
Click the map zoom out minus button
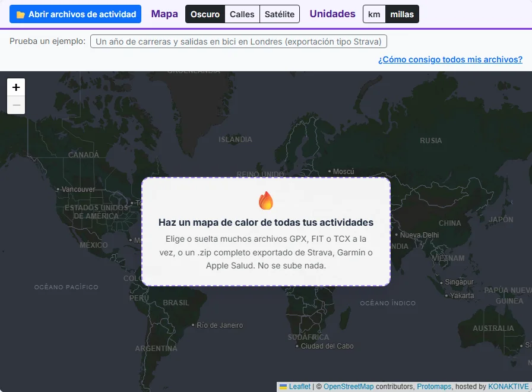(16, 105)
